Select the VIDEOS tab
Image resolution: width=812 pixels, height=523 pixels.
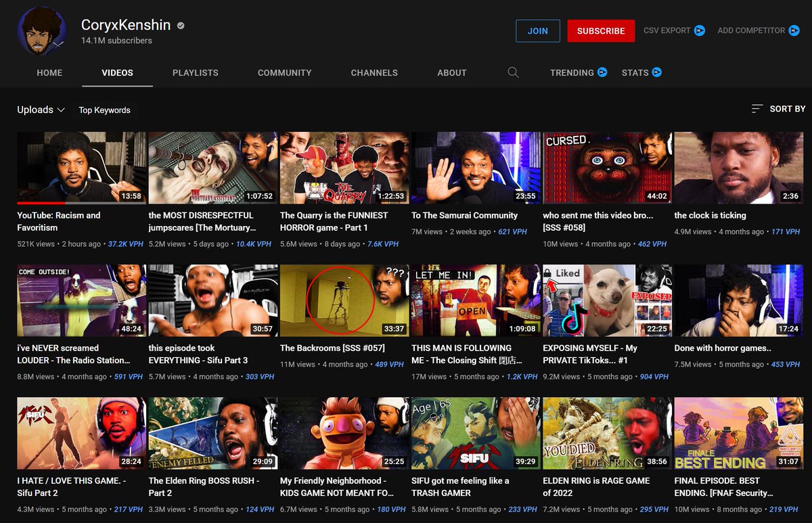[x=118, y=72]
